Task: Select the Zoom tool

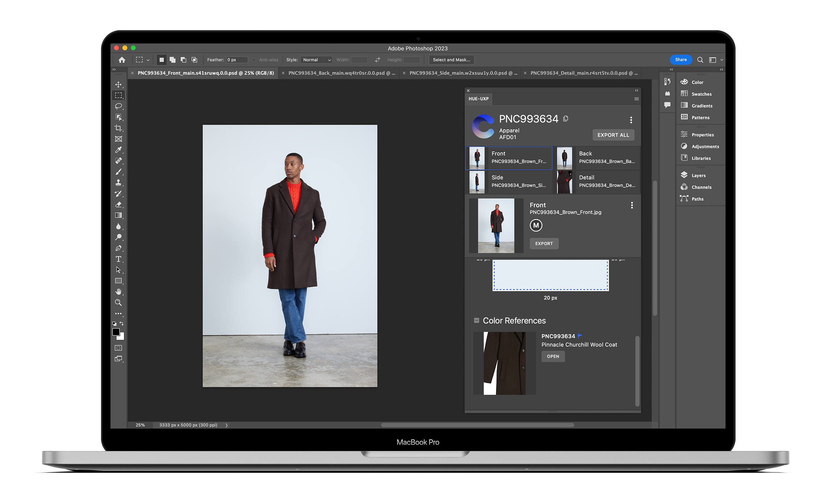Action: [119, 302]
